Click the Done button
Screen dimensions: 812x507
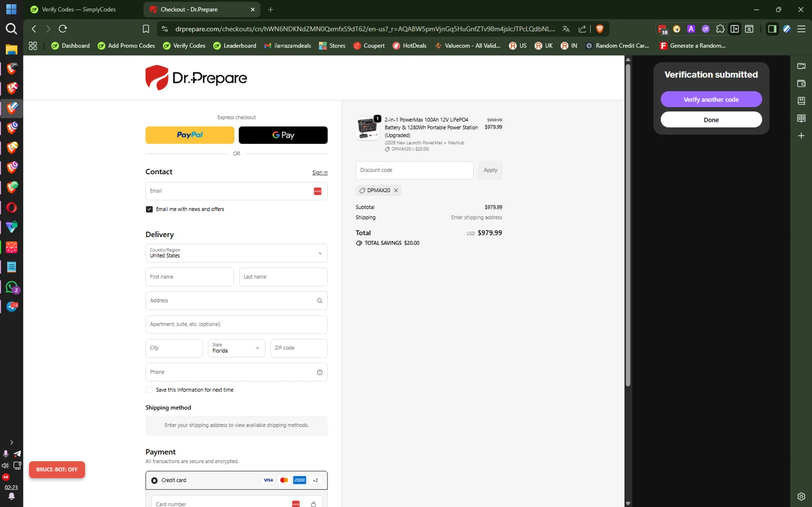click(711, 120)
